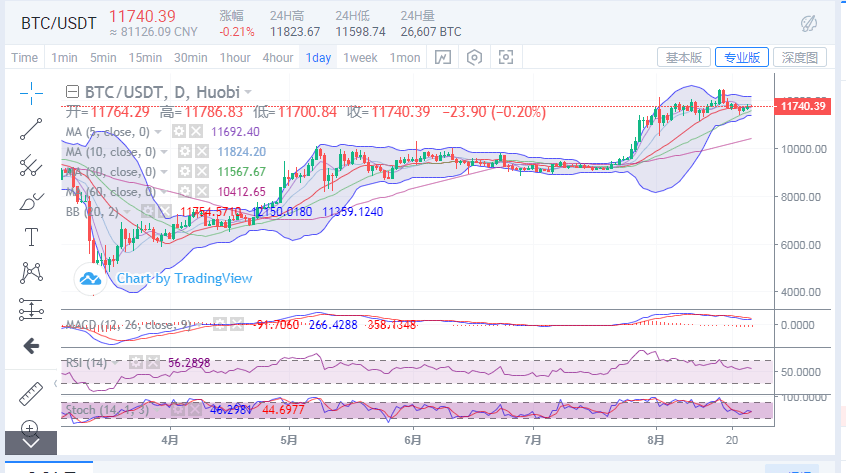
Task: Click 24H量 volume value 26,607 BTC
Action: (x=431, y=32)
